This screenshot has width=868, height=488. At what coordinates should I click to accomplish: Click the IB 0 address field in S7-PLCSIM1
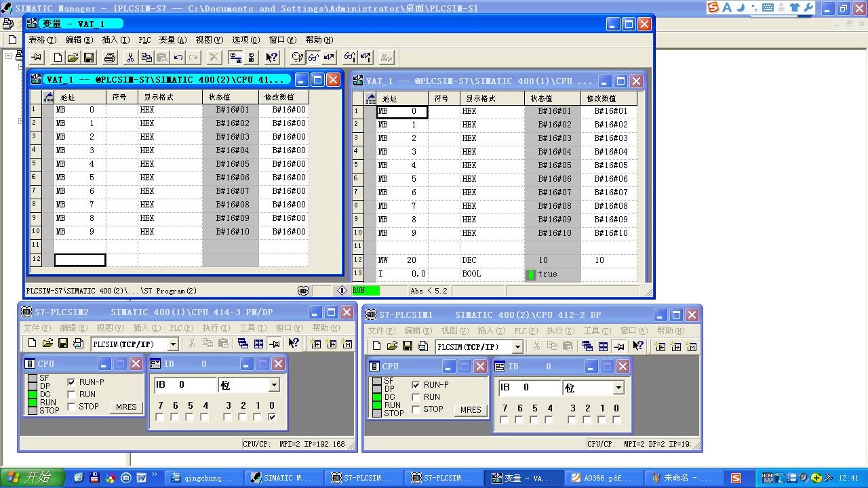pyautogui.click(x=530, y=388)
